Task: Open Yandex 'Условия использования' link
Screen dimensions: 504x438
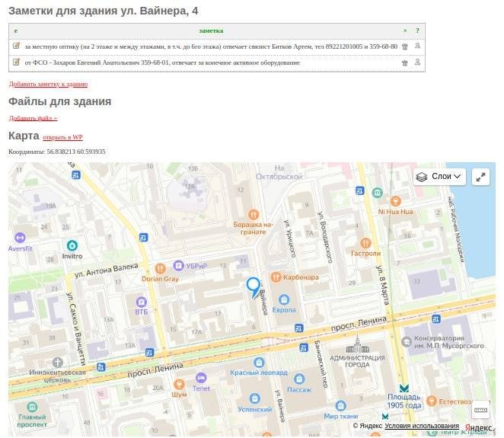Action: click(422, 426)
